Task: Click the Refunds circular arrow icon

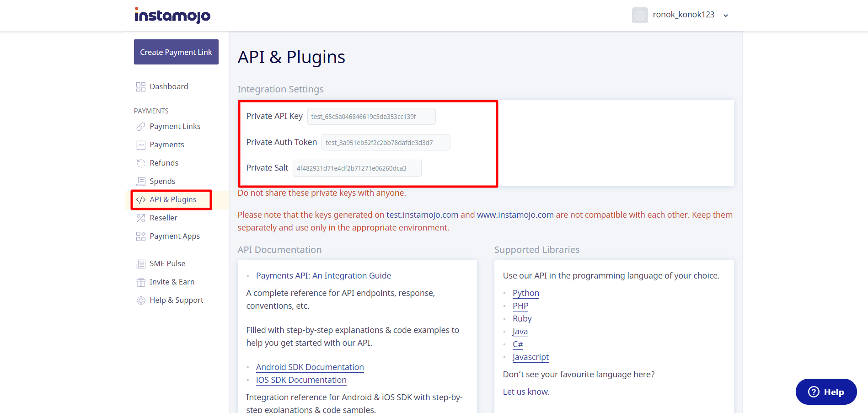Action: click(x=140, y=163)
